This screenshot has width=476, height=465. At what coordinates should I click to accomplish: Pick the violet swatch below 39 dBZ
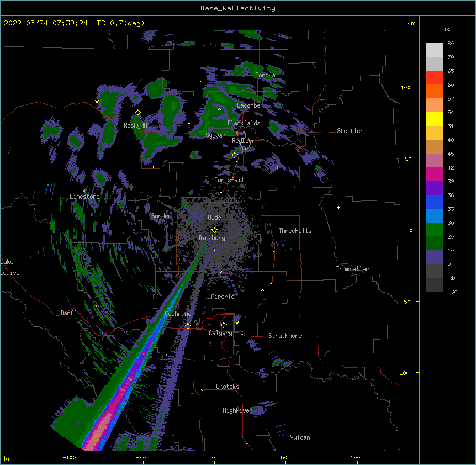coord(434,188)
